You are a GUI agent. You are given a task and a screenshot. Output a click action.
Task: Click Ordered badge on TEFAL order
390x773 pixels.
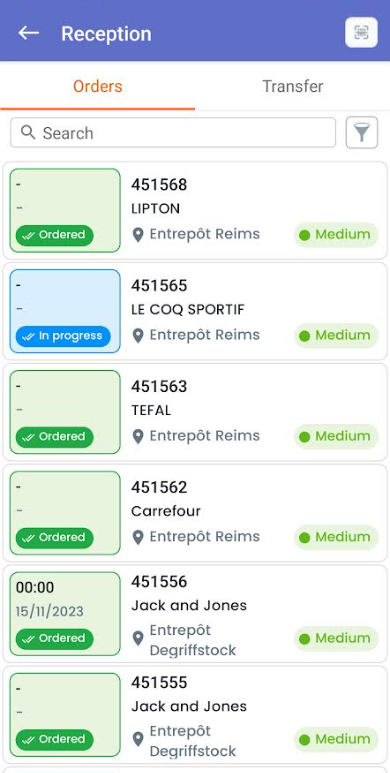pos(55,437)
